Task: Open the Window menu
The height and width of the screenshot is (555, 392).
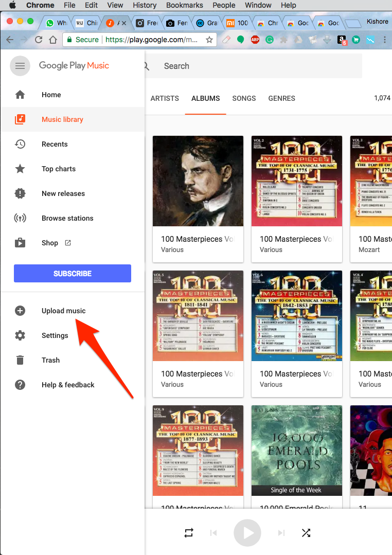Action: point(258,5)
